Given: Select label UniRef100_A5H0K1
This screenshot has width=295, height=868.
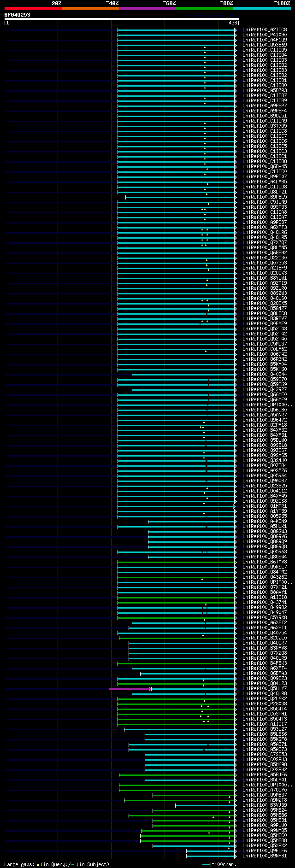Looking at the screenshot, I should 265,526.
